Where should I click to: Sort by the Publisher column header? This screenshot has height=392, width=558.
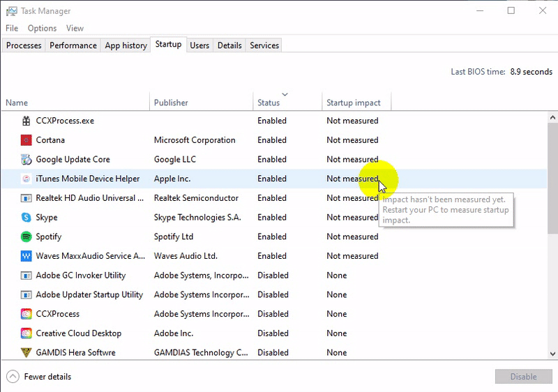click(x=171, y=103)
